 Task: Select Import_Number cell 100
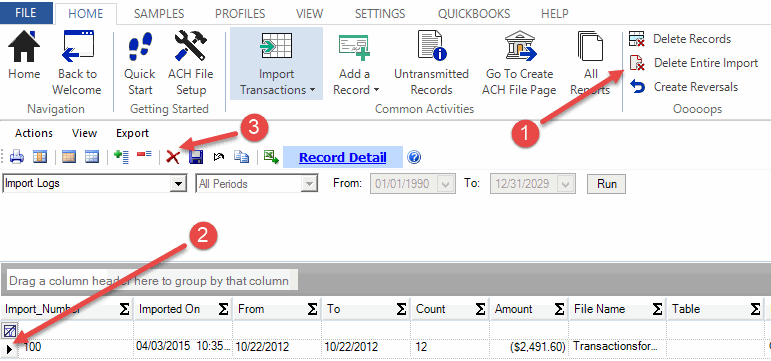tap(76, 348)
